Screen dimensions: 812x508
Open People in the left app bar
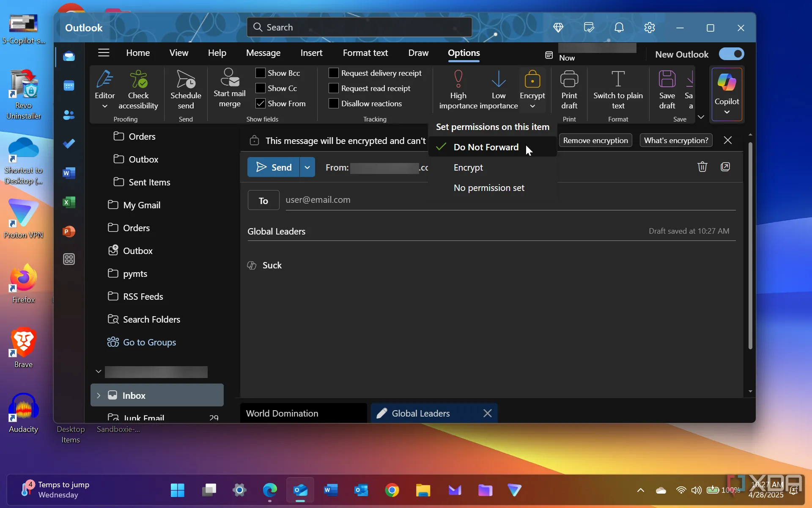tap(69, 115)
